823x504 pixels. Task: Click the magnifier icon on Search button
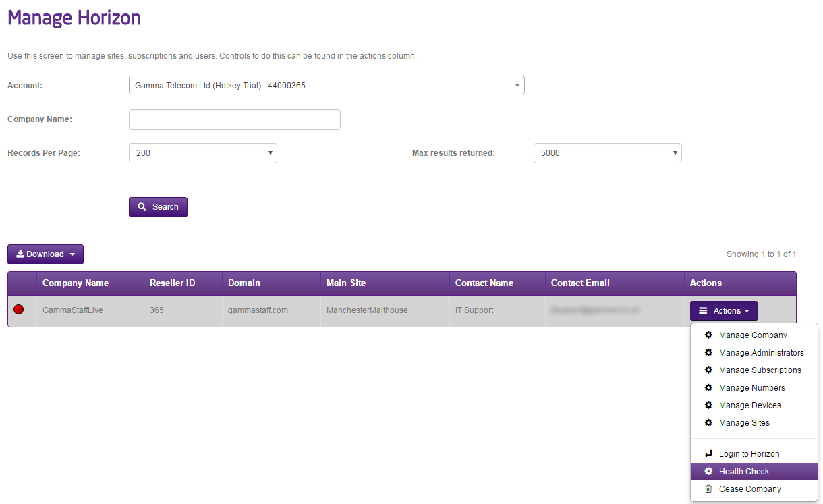point(142,206)
